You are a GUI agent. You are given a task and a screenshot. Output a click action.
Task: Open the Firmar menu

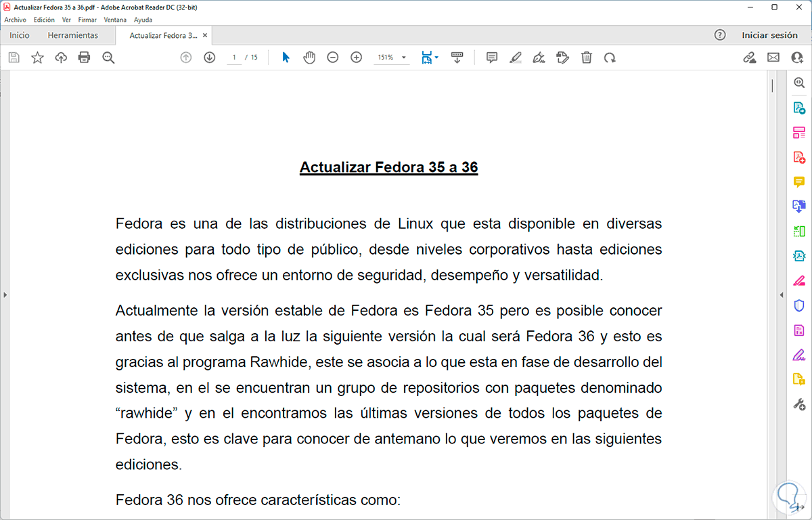pyautogui.click(x=87, y=20)
